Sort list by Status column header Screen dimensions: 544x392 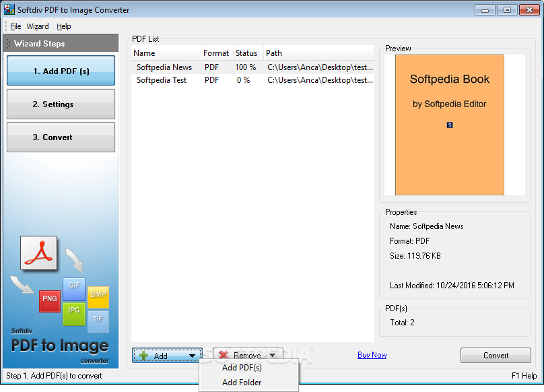click(248, 53)
